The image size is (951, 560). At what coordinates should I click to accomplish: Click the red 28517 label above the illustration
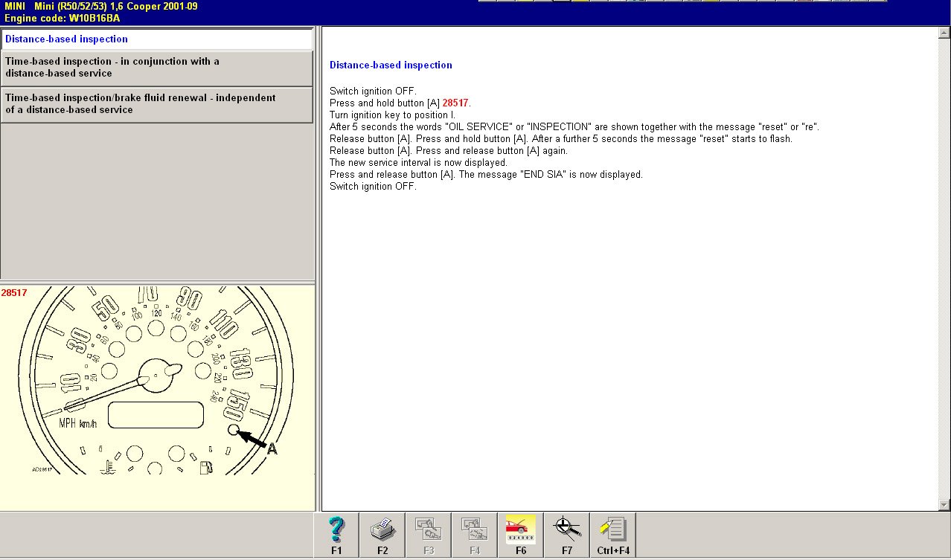click(14, 293)
